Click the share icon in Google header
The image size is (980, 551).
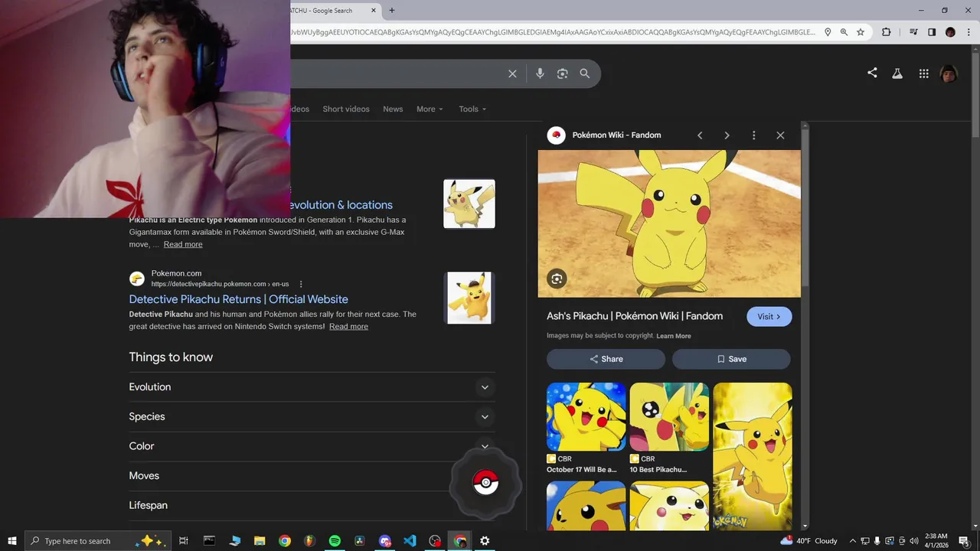[x=872, y=73]
